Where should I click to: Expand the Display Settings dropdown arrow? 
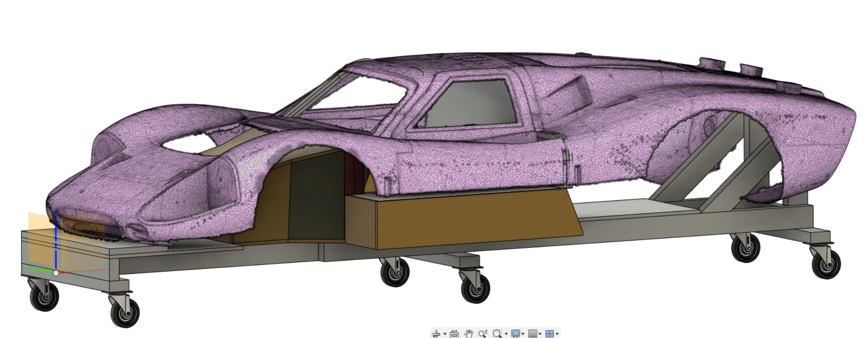(x=523, y=334)
